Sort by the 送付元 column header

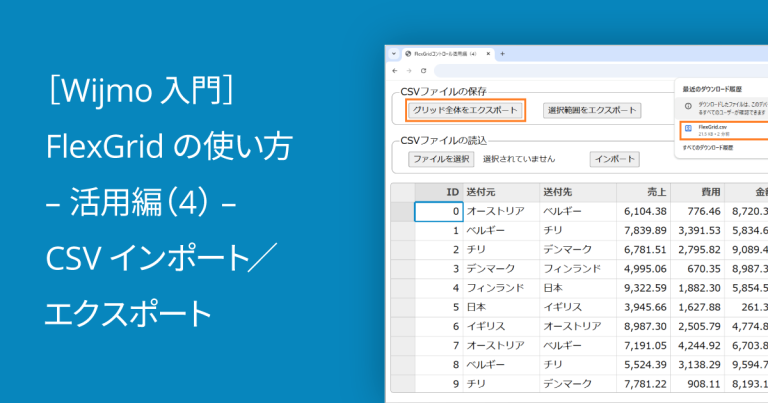[501, 192]
